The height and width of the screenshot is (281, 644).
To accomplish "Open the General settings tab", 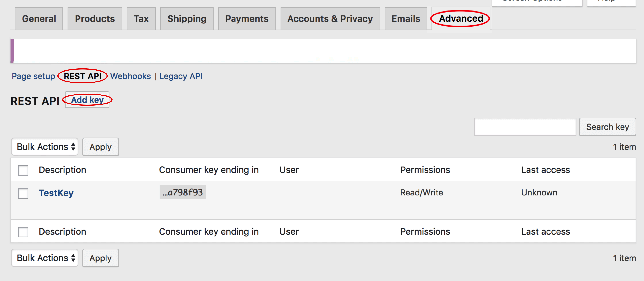I will click(39, 19).
